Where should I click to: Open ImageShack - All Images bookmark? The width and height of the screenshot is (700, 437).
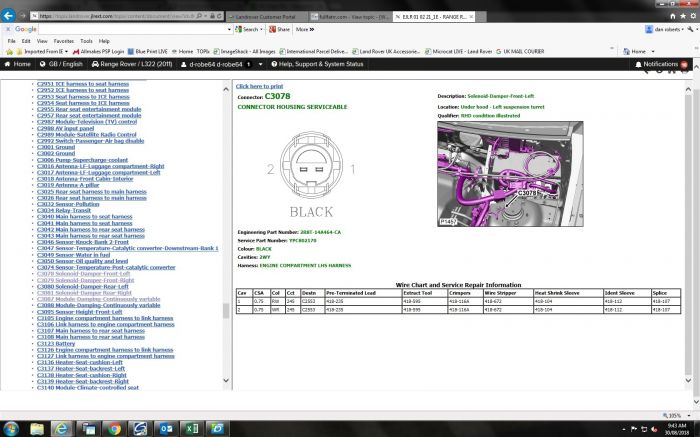[245, 52]
